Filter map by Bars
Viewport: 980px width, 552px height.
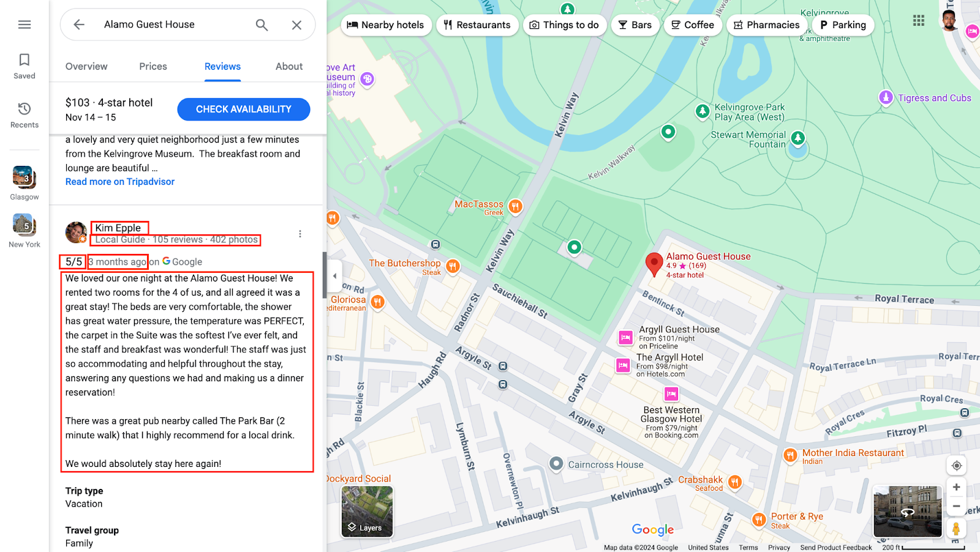(x=635, y=25)
